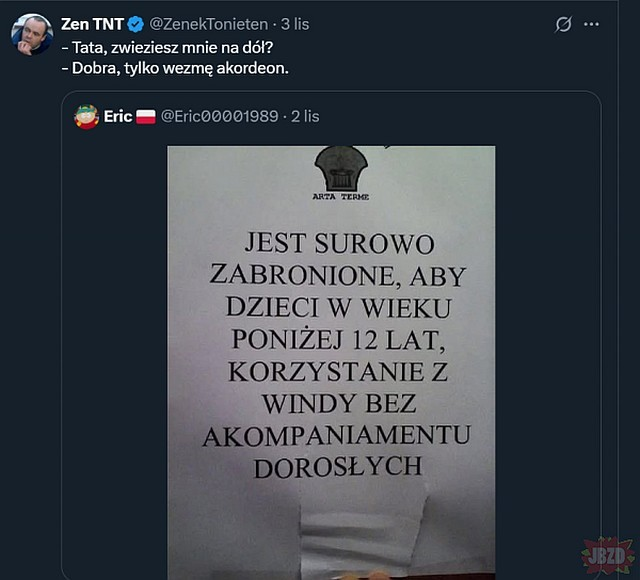This screenshot has height=580, width=640.
Task: Enlarge the quoted photo of the sign
Action: (331, 362)
